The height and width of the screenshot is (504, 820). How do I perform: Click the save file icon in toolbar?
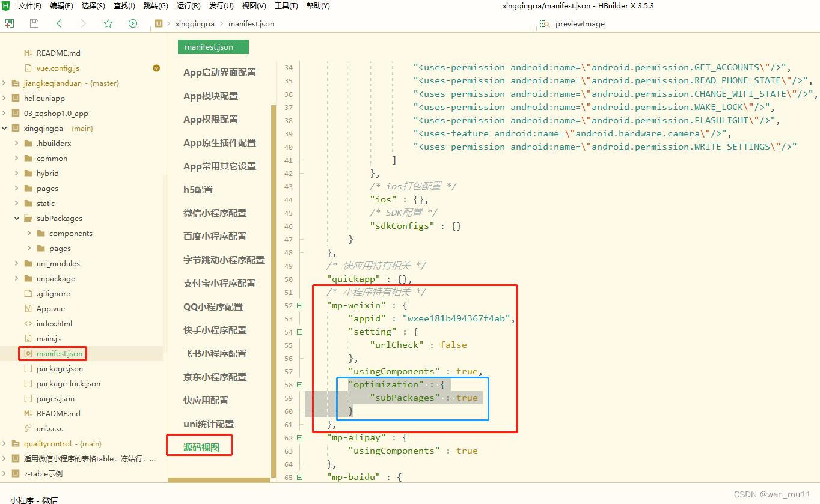click(x=34, y=23)
